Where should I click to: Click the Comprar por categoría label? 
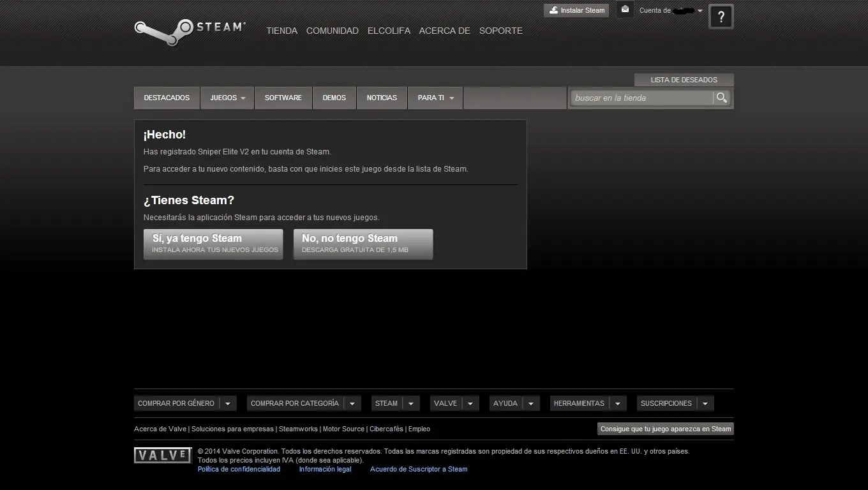[x=295, y=403]
